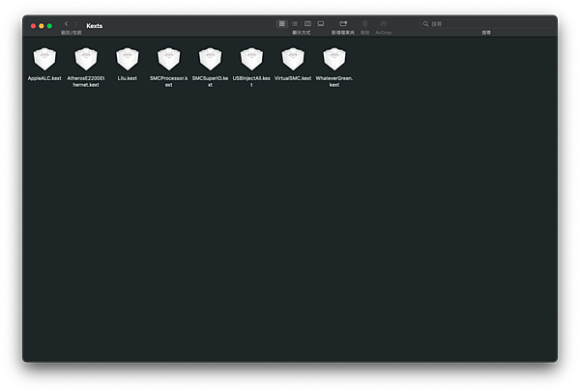Click the WhateverGreen.kext file name label
580x392 pixels.
point(334,82)
